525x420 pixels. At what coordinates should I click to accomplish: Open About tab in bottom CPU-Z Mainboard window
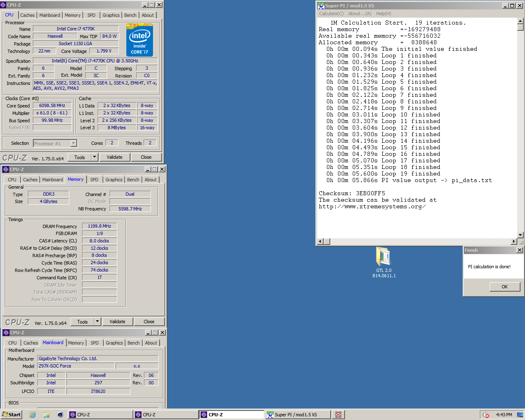pyautogui.click(x=151, y=343)
